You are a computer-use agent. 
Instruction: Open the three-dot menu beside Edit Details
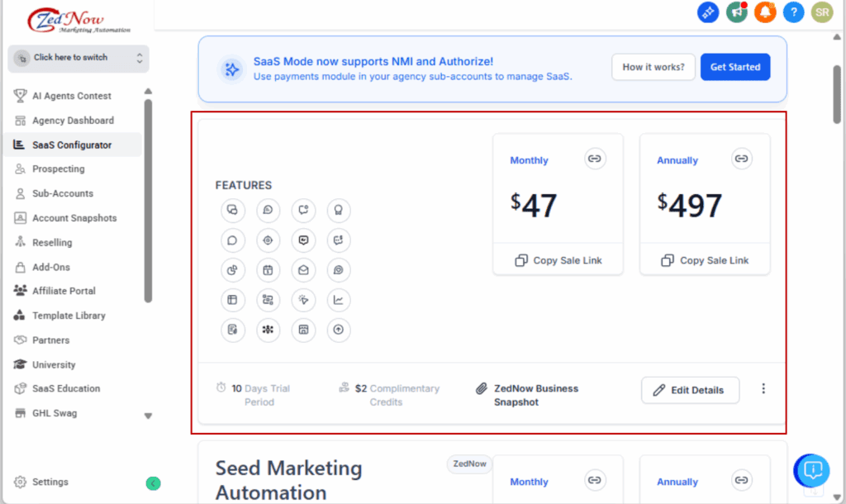coord(763,389)
